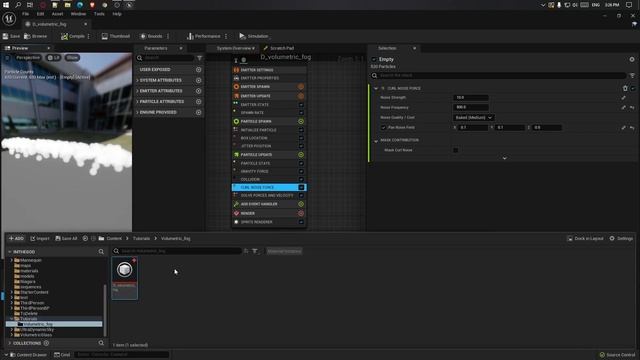Select Solve Forces and Velocity module
640x360 pixels.
(x=269, y=196)
